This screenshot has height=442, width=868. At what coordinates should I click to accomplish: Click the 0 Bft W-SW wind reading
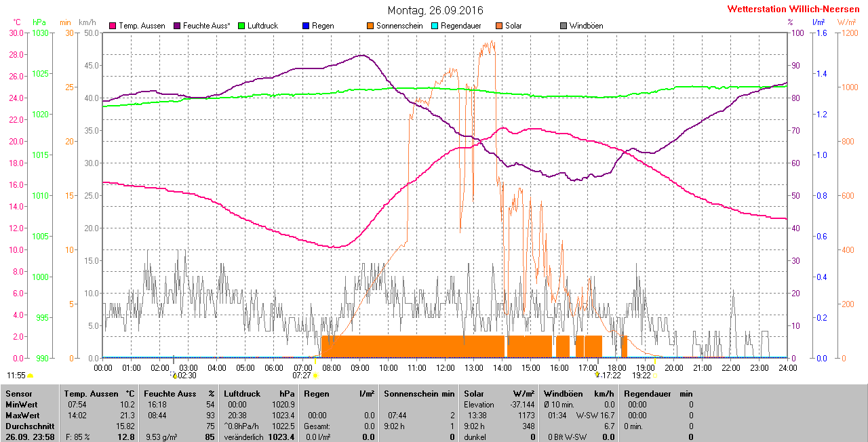tap(568, 437)
